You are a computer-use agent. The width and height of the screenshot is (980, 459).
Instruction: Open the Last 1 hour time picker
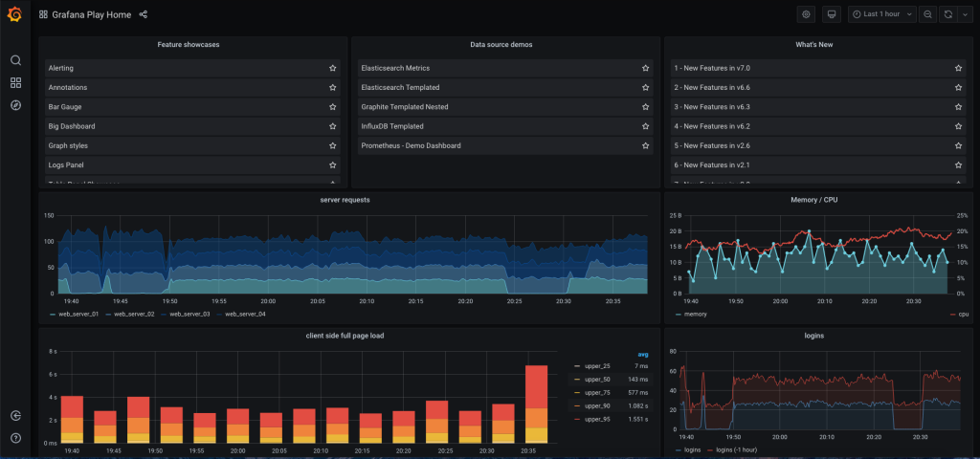(x=881, y=14)
